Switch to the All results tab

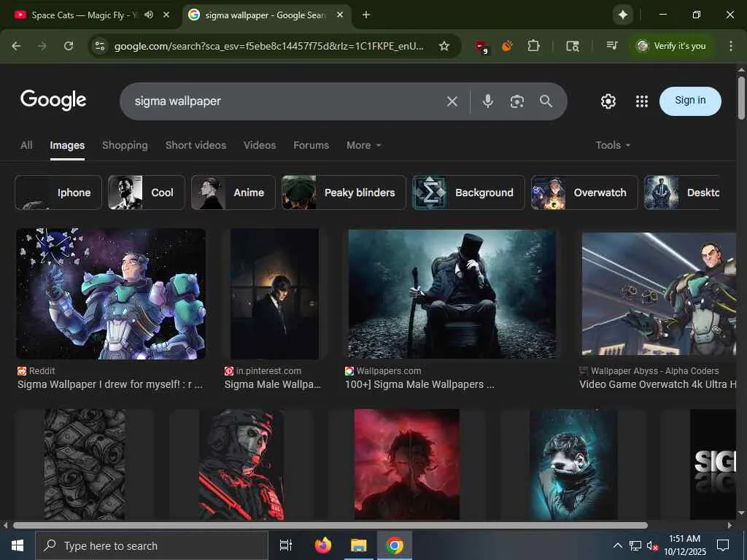[x=26, y=145]
